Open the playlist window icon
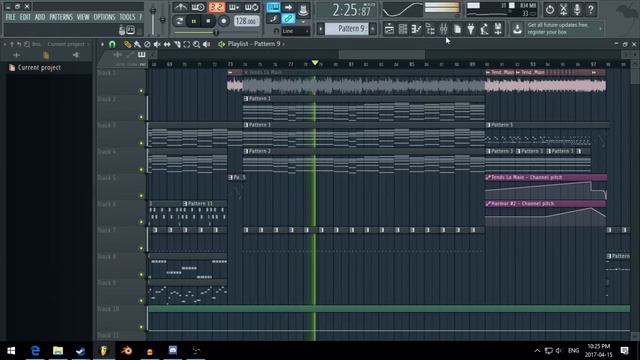 coord(389,29)
